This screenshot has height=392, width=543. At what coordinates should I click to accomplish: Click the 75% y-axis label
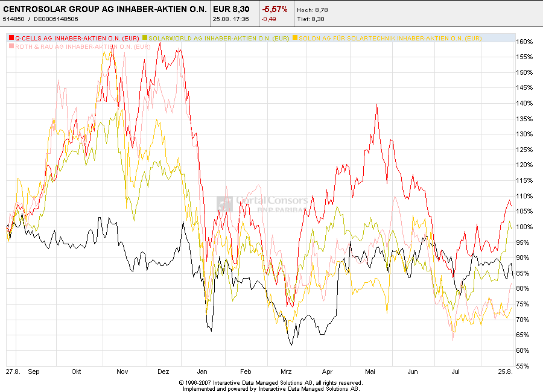522,304
